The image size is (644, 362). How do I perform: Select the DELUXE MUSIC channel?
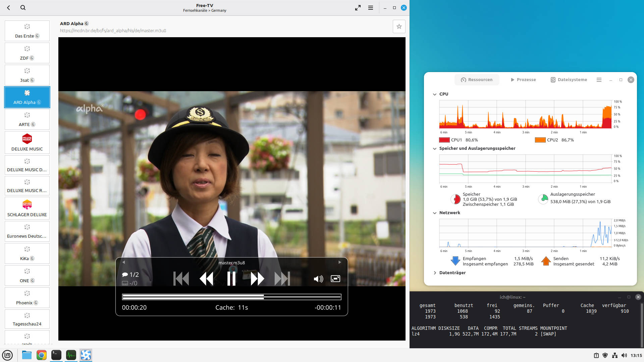pyautogui.click(x=27, y=142)
